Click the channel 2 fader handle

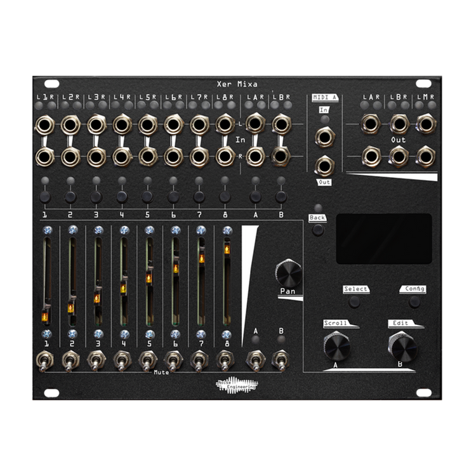[70, 308]
